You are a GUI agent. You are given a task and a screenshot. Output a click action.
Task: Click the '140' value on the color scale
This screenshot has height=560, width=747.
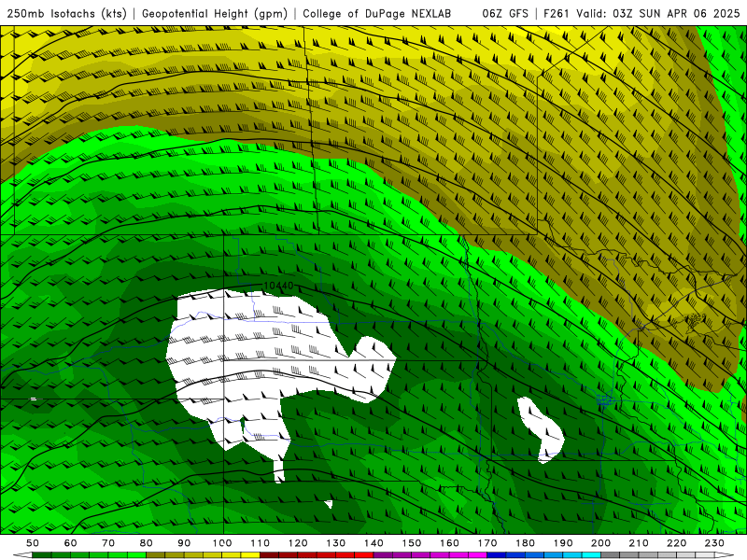click(x=374, y=543)
